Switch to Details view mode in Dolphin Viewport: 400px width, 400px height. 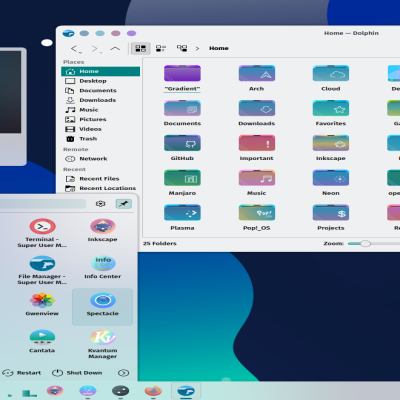click(182, 48)
